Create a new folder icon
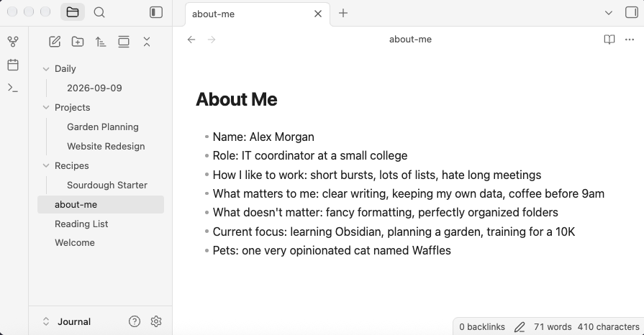The height and width of the screenshot is (335, 644). 78,42
